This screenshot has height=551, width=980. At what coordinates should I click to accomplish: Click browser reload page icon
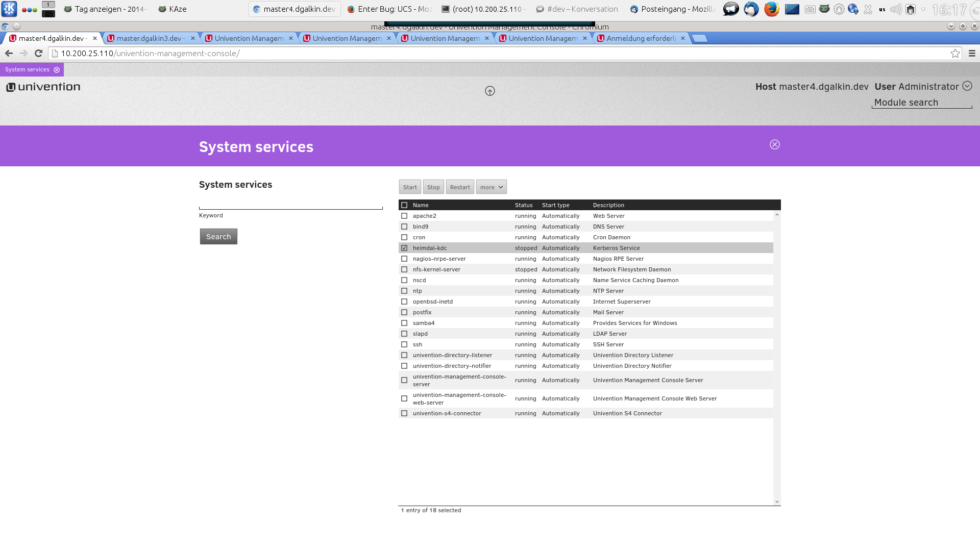(38, 54)
